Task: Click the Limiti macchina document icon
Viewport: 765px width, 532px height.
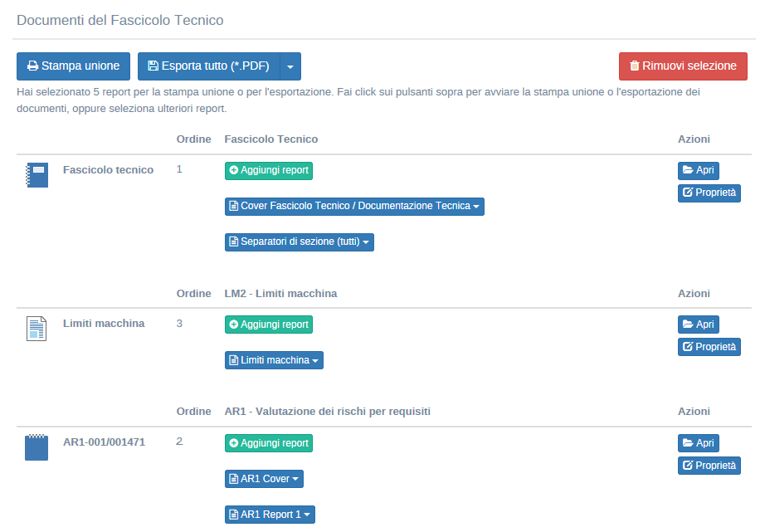Action: [37, 329]
